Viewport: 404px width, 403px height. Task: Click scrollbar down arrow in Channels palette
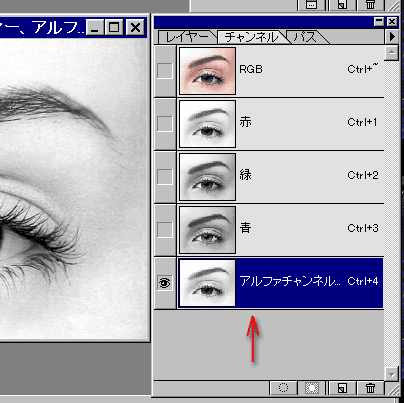coord(391,374)
